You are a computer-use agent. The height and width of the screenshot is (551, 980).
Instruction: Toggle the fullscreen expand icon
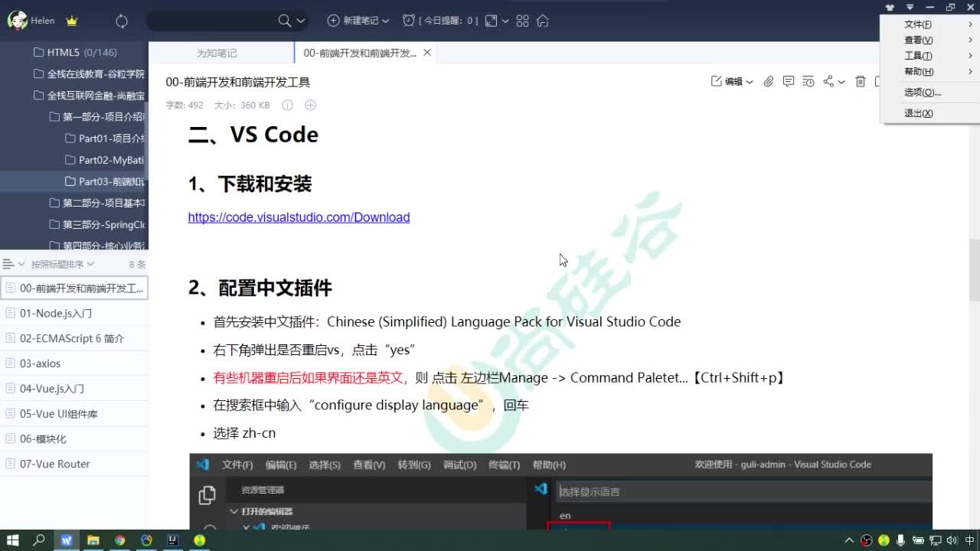[x=492, y=21]
